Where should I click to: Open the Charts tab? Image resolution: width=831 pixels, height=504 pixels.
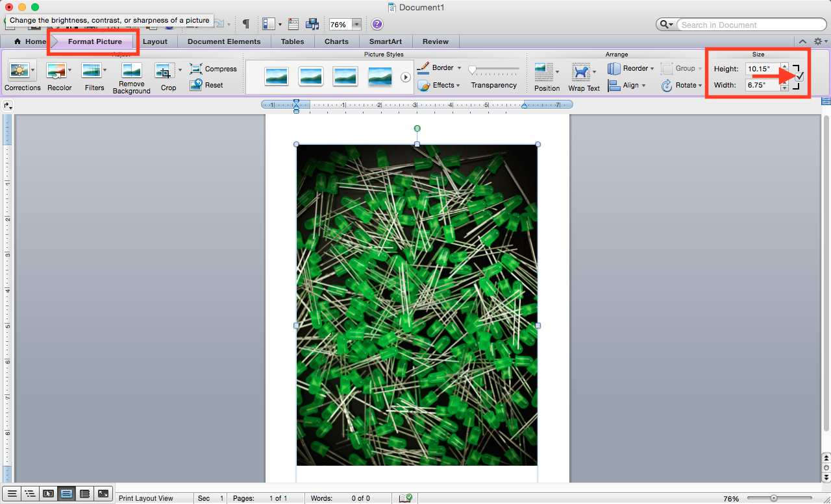(x=336, y=42)
